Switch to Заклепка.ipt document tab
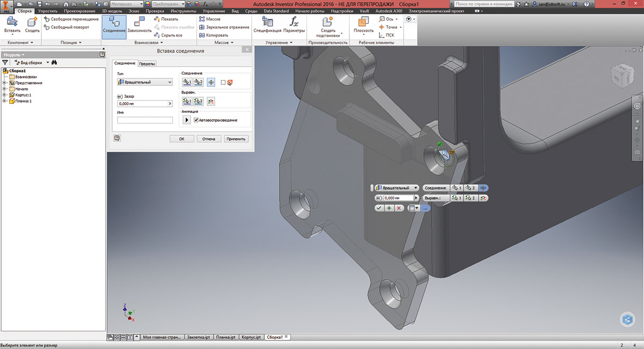 coord(199,337)
